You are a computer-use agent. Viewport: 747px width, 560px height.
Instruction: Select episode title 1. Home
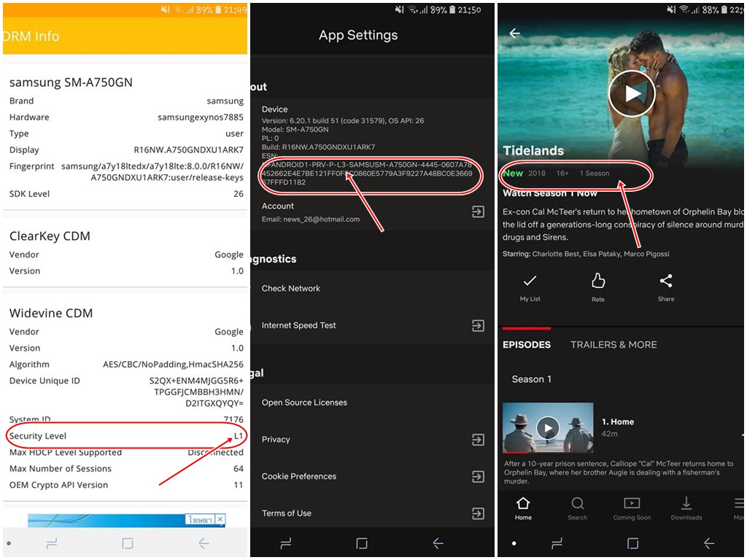tap(617, 422)
